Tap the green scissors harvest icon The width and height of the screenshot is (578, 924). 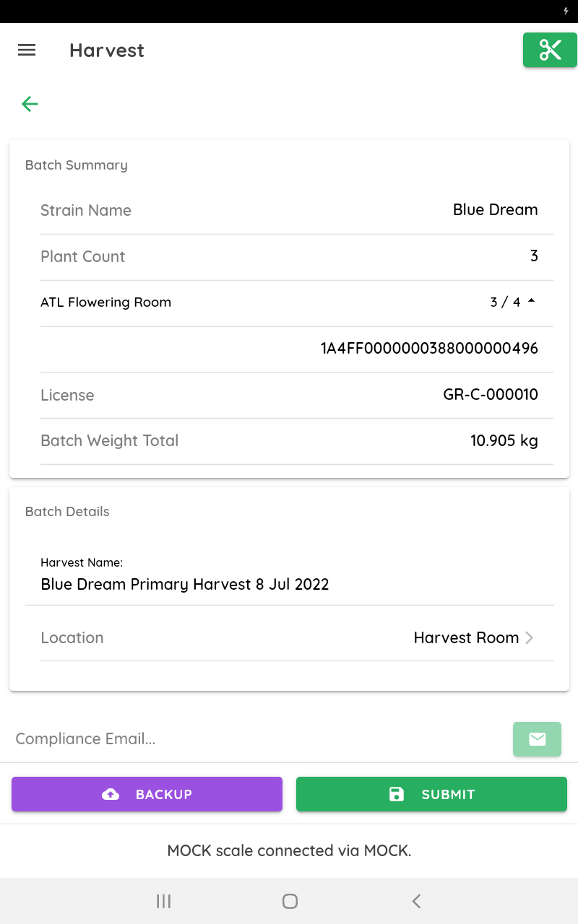click(x=550, y=50)
